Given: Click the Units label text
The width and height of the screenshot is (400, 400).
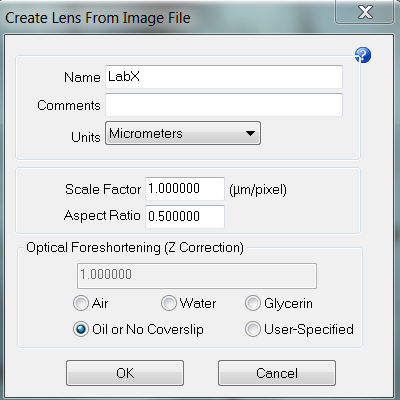Looking at the screenshot, I should pyautogui.click(x=86, y=137).
